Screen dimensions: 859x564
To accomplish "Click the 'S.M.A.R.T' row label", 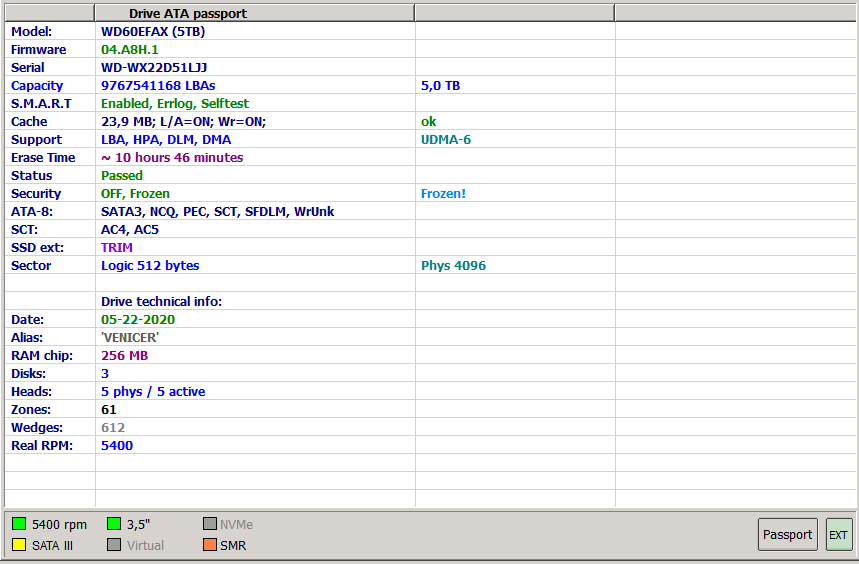I will point(41,104).
